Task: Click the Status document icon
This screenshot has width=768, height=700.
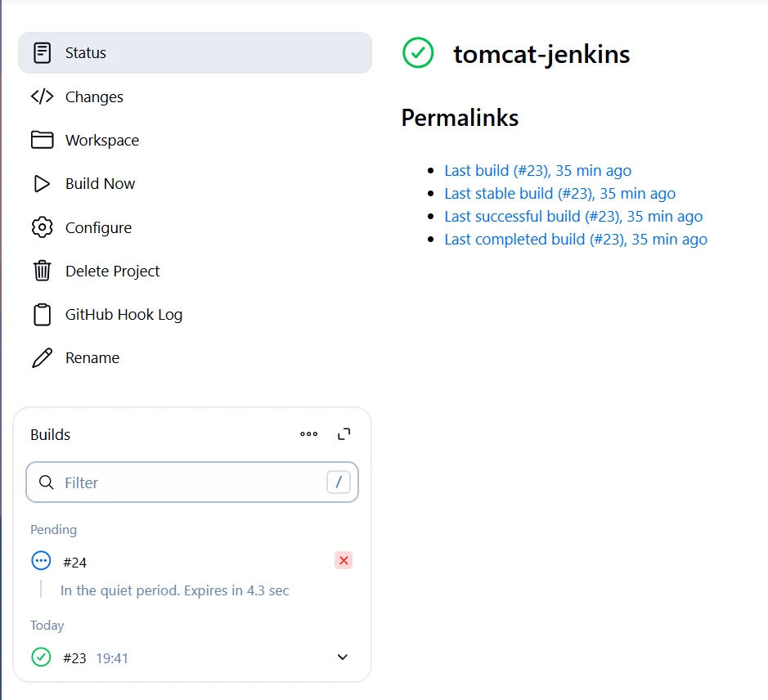Action: [x=43, y=53]
